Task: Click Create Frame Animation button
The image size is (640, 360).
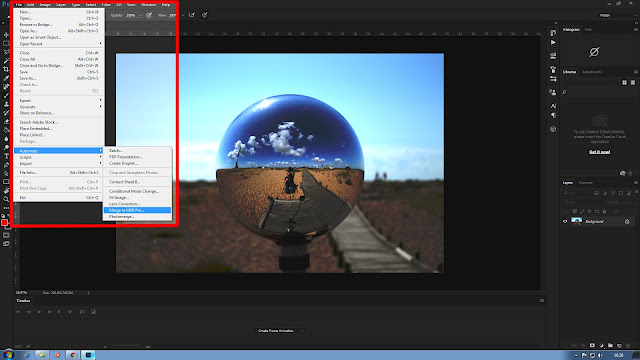Action: click(x=276, y=331)
